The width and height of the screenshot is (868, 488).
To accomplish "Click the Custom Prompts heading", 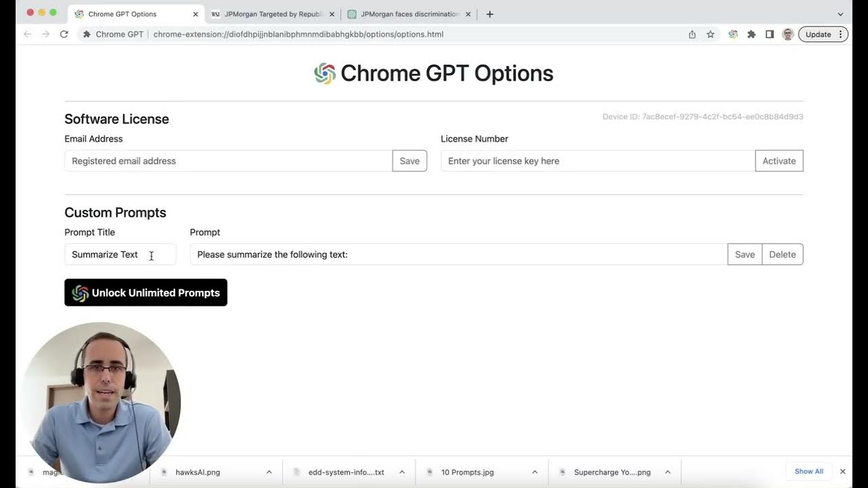I will pos(115,212).
